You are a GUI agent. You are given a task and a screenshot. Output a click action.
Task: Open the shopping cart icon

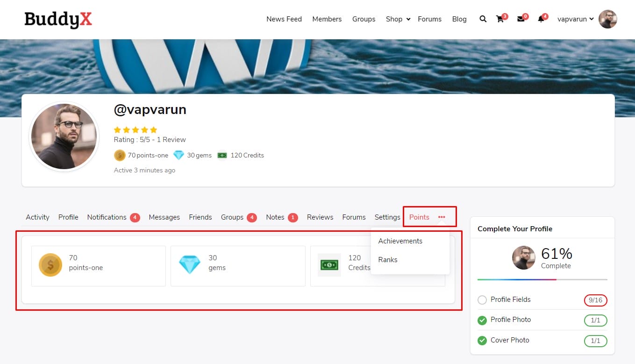(500, 19)
